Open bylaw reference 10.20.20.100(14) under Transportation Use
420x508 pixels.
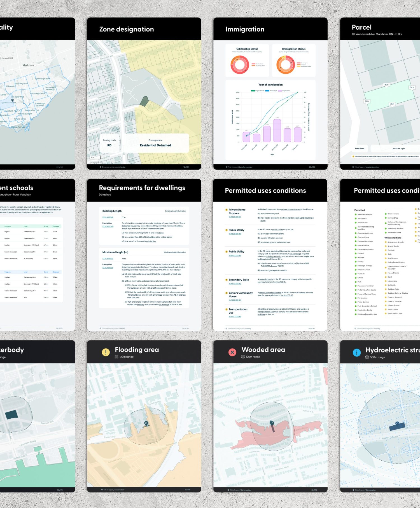(235, 316)
